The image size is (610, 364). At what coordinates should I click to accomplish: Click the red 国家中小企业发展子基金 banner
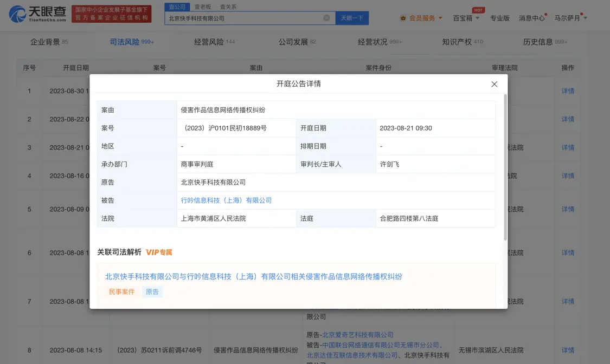[x=111, y=14]
